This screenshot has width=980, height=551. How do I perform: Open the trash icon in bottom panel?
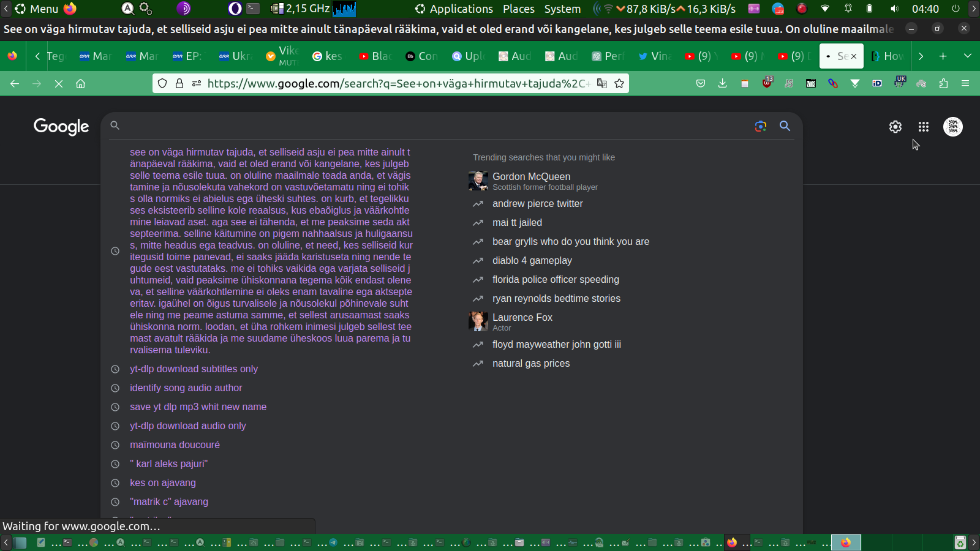(960, 542)
